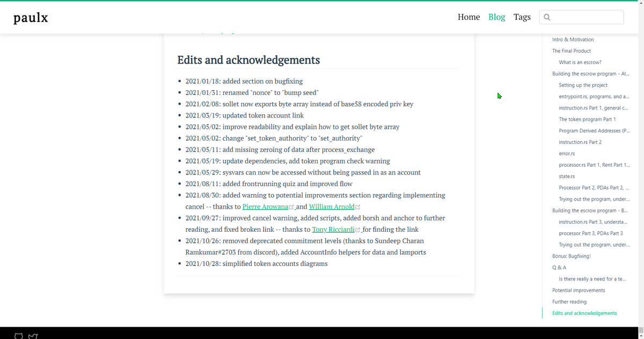Viewport: 644px width, 339px height.
Task: Jump to 'Program Derived Addresses' contents entry
Action: coord(594,131)
